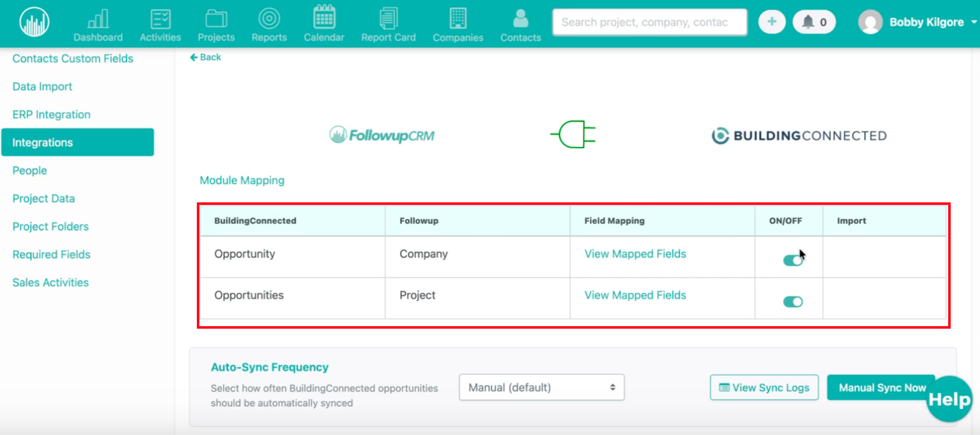The width and height of the screenshot is (980, 435).
Task: Click the FollowupCRM integration logo
Action: tap(382, 135)
